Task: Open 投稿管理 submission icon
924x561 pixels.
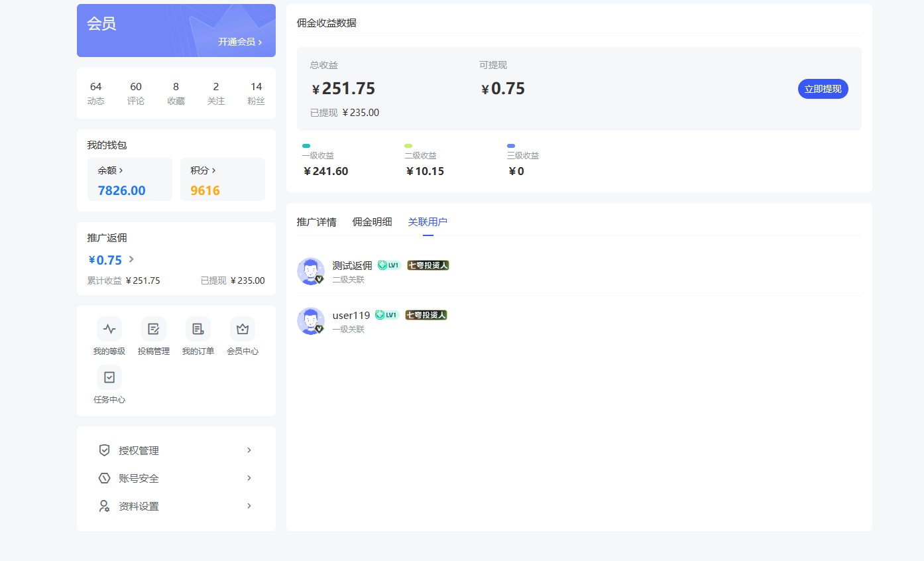Action: (154, 329)
